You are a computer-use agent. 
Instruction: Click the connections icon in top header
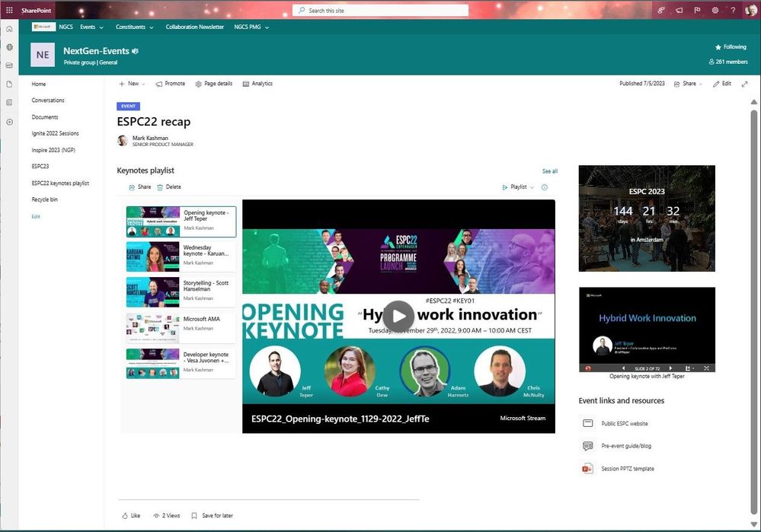pos(660,10)
